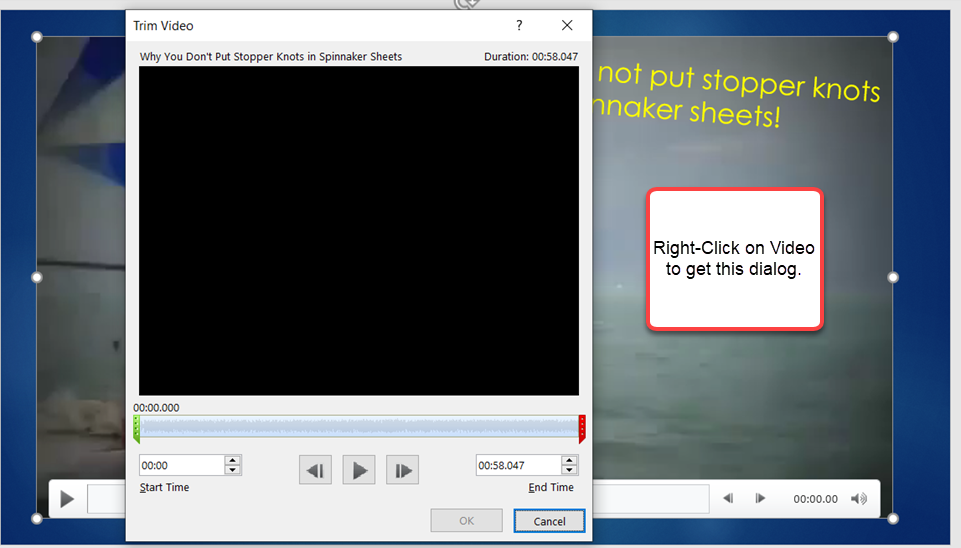Click the End Time label
Screen dimensions: 961x548
click(x=551, y=487)
